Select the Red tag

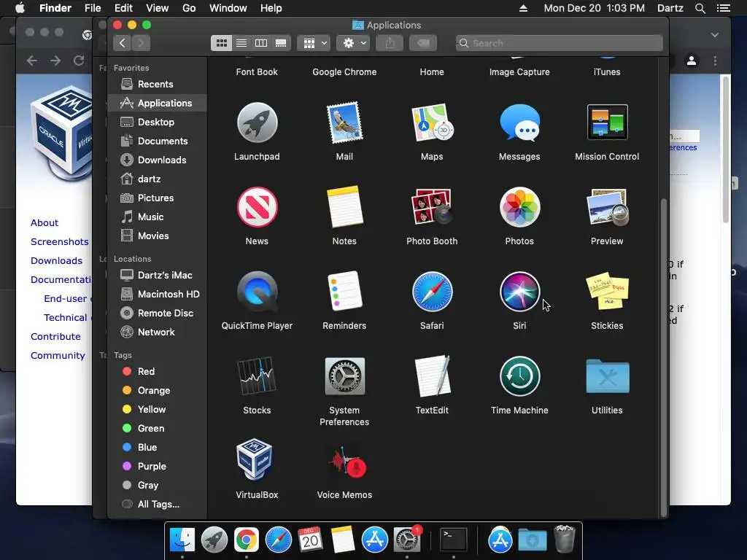pyautogui.click(x=158, y=371)
